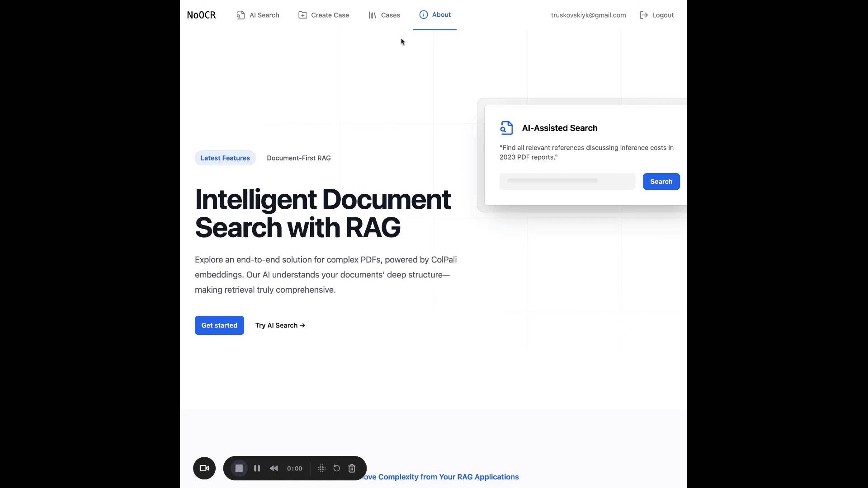This screenshot has height=488, width=868.
Task: Click the Document-First RAG label
Action: click(x=298, y=158)
